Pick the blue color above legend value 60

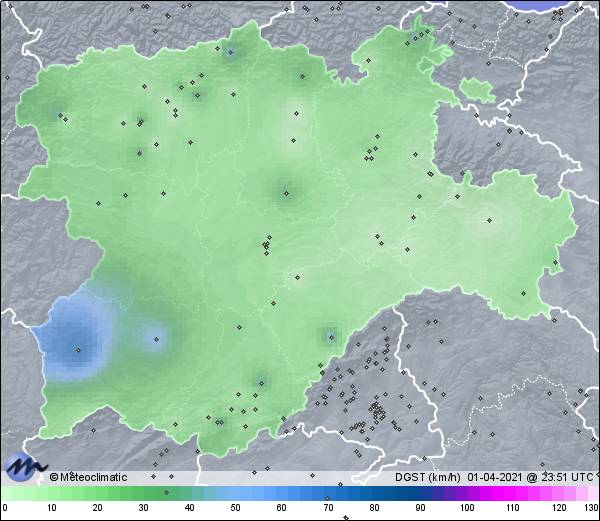pyautogui.click(x=282, y=494)
